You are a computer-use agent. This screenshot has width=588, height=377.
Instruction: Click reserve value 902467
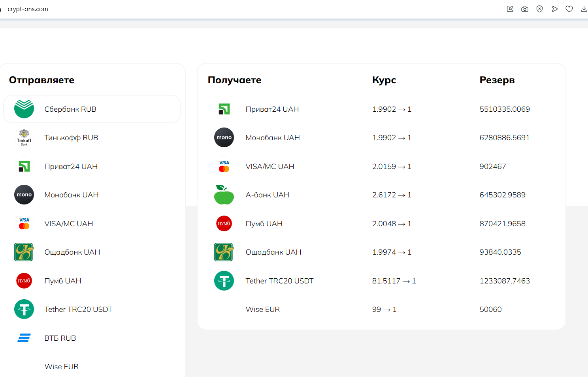[x=492, y=166]
